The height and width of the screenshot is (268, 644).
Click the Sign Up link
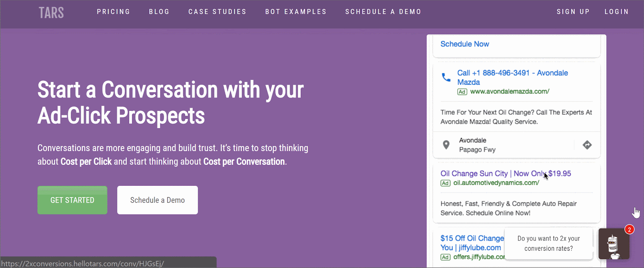tap(573, 12)
